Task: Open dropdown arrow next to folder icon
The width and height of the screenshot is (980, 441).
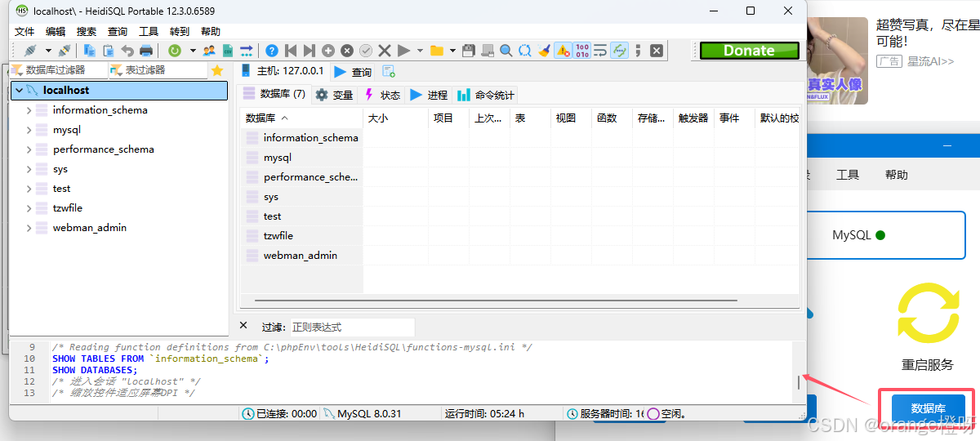Action: tap(452, 51)
